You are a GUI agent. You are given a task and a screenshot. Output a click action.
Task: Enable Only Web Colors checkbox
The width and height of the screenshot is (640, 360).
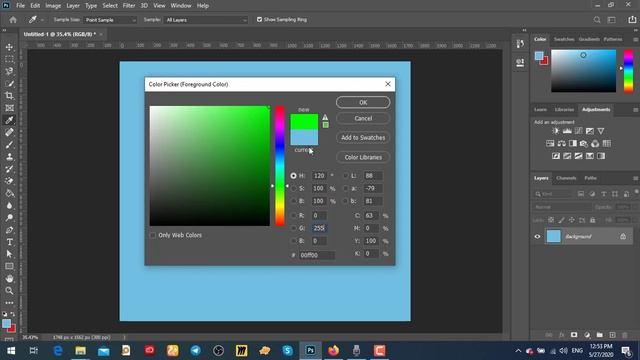tap(153, 235)
